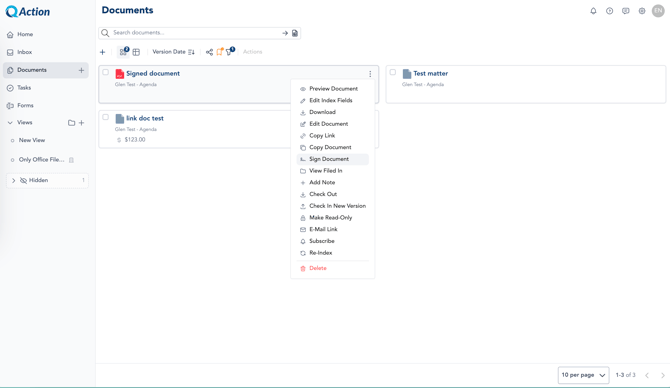Choose Check Out
The image size is (670, 388).
[332, 194]
